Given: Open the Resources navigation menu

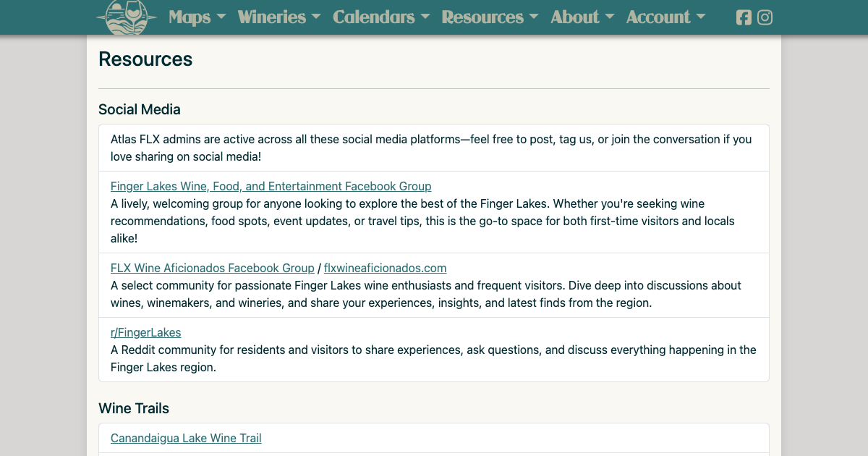Looking at the screenshot, I should pos(490,17).
